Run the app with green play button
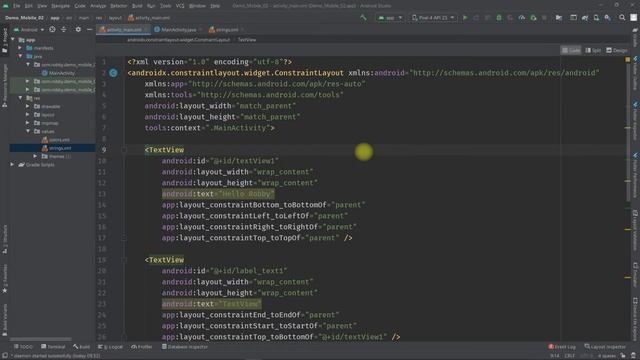The width and height of the screenshot is (640, 360). pyautogui.click(x=465, y=18)
